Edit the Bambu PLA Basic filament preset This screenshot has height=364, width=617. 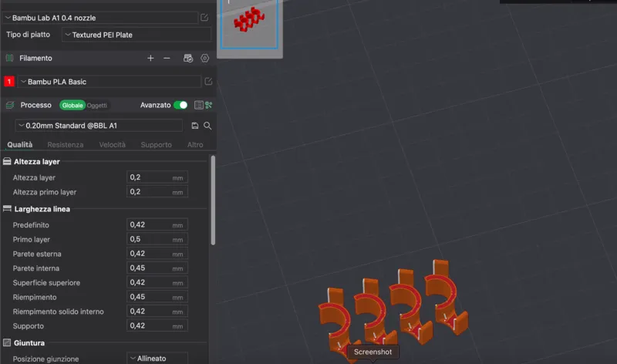[x=208, y=82]
